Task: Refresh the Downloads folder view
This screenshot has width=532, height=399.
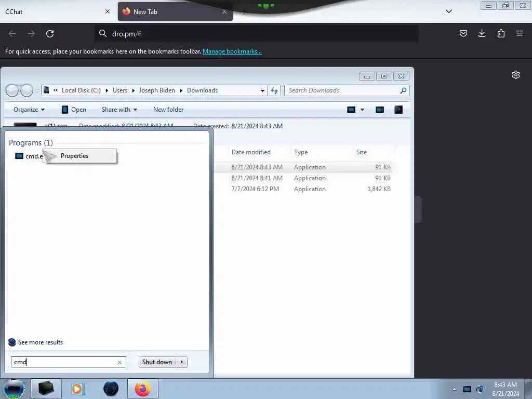Action: 274,90
